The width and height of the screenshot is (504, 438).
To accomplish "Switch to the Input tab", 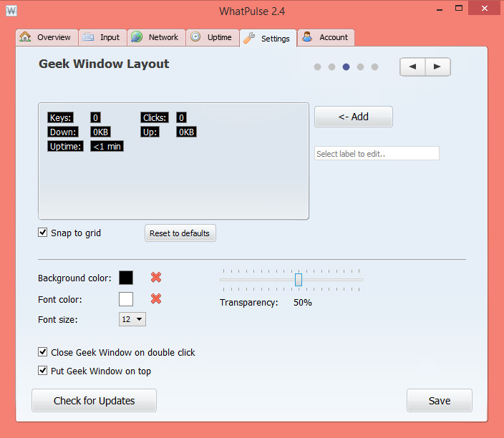I will [x=102, y=37].
